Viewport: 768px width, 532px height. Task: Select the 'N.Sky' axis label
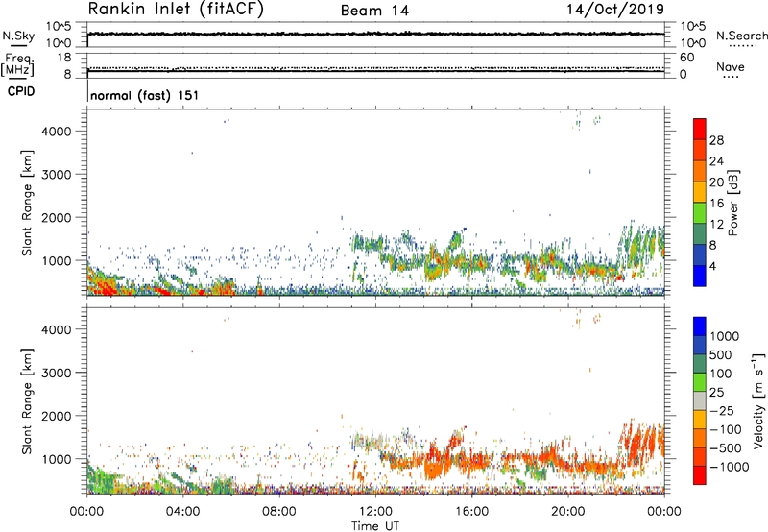coord(18,36)
